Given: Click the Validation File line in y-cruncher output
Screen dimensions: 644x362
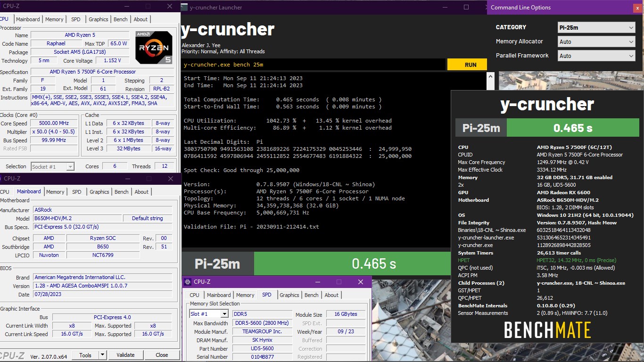Looking at the screenshot, I should click(x=251, y=227).
